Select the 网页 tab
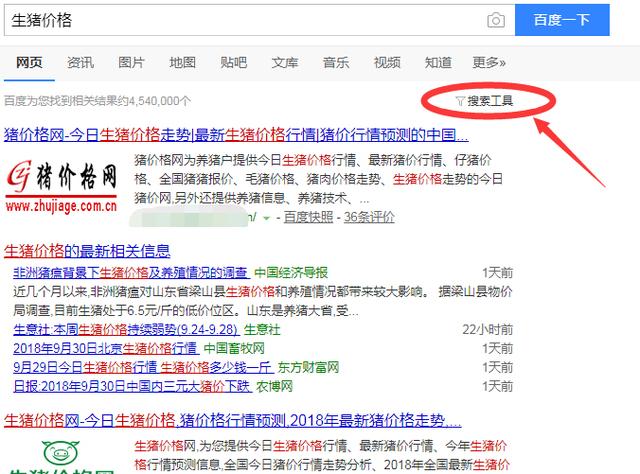This screenshot has height=474, width=640. (29, 62)
